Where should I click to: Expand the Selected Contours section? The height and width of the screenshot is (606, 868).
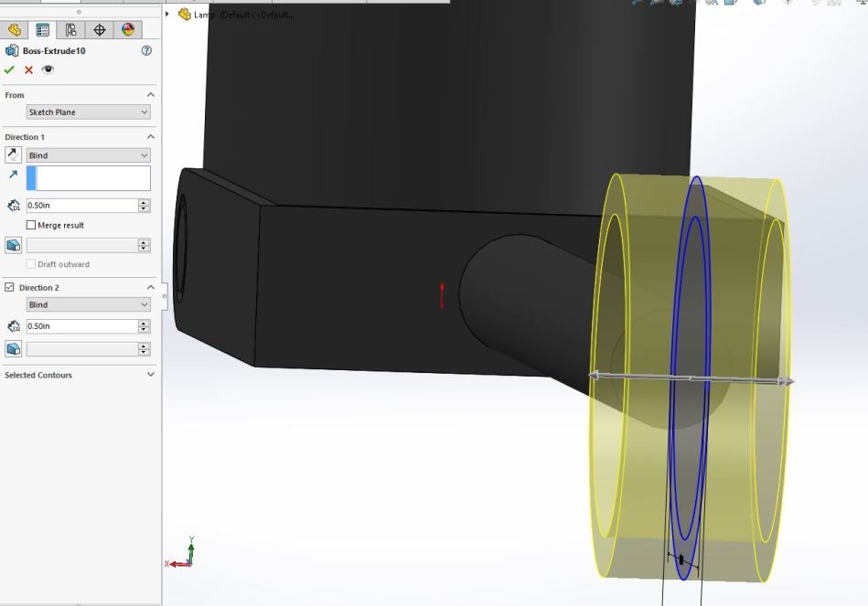click(150, 375)
